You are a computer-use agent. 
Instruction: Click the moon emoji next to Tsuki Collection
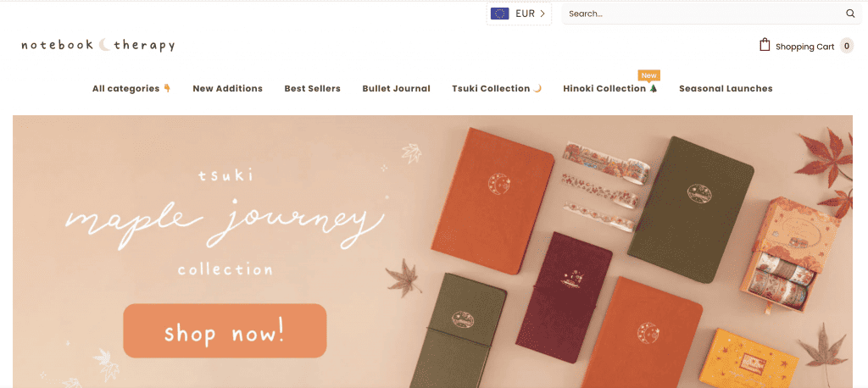(x=537, y=88)
